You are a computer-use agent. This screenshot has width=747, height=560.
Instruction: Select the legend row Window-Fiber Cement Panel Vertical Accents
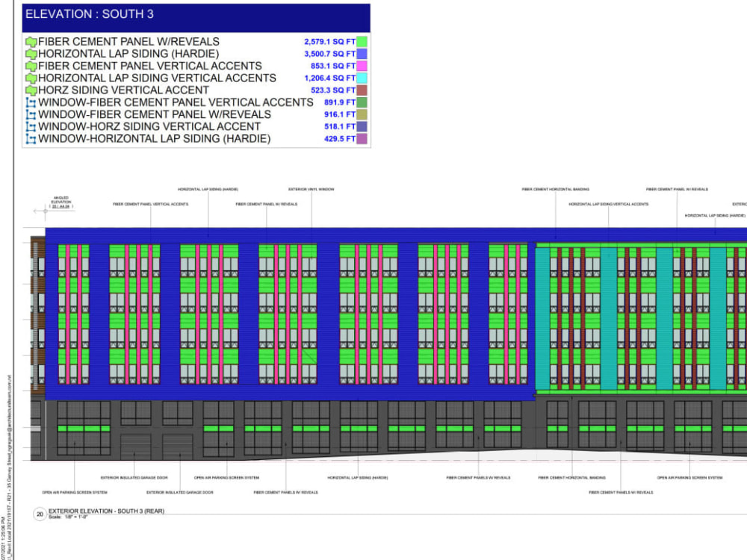pos(196,102)
